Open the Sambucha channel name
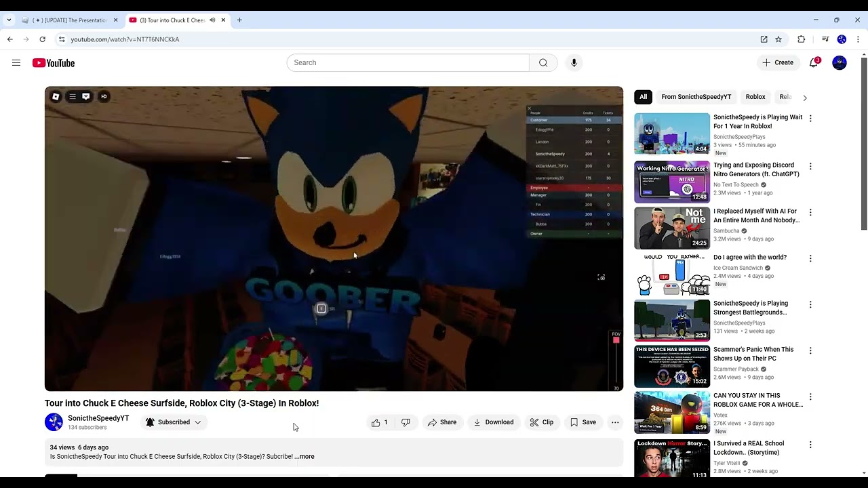868x488 pixels. 726,231
